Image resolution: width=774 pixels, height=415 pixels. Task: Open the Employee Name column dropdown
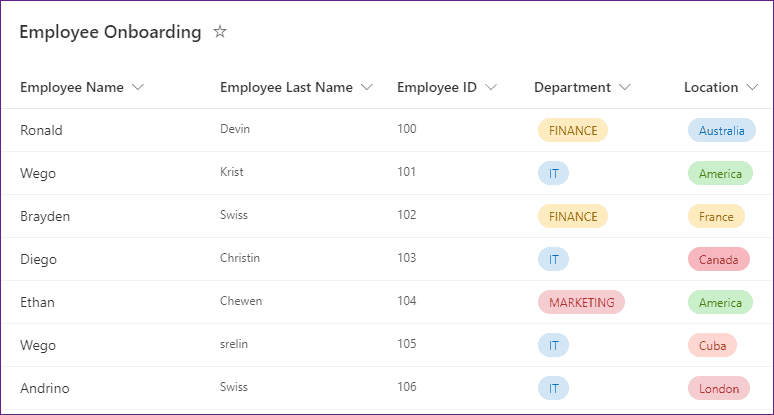click(x=138, y=88)
